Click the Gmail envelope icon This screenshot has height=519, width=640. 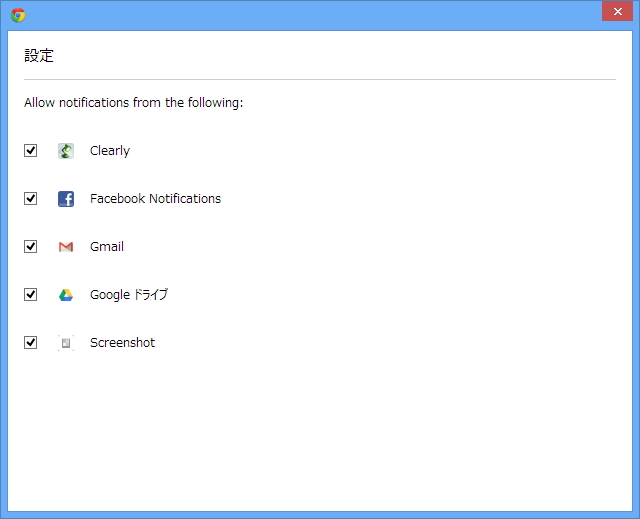click(66, 246)
